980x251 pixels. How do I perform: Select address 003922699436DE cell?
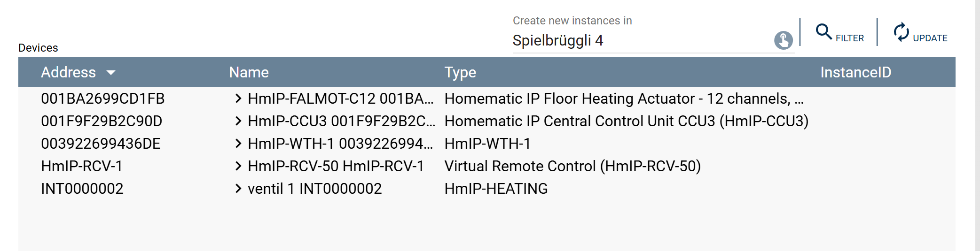coord(101,144)
